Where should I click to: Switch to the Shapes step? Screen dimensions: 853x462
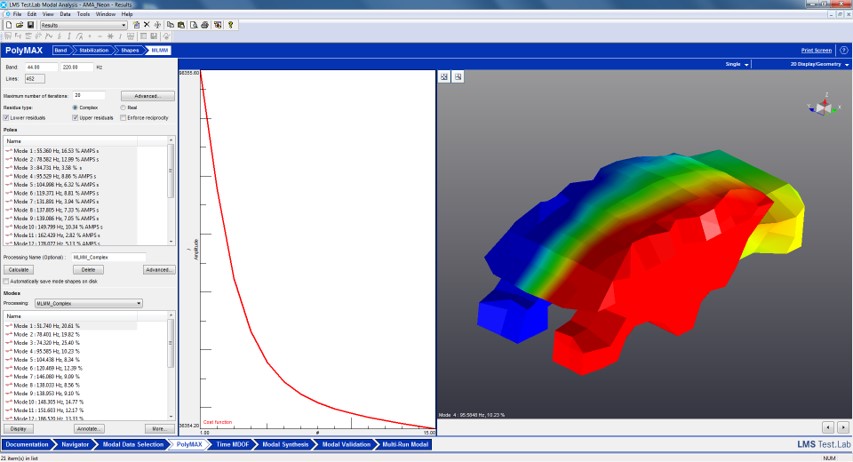pyautogui.click(x=129, y=50)
